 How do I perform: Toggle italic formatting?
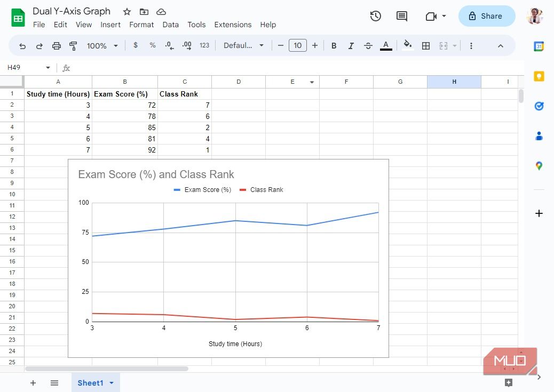351,45
